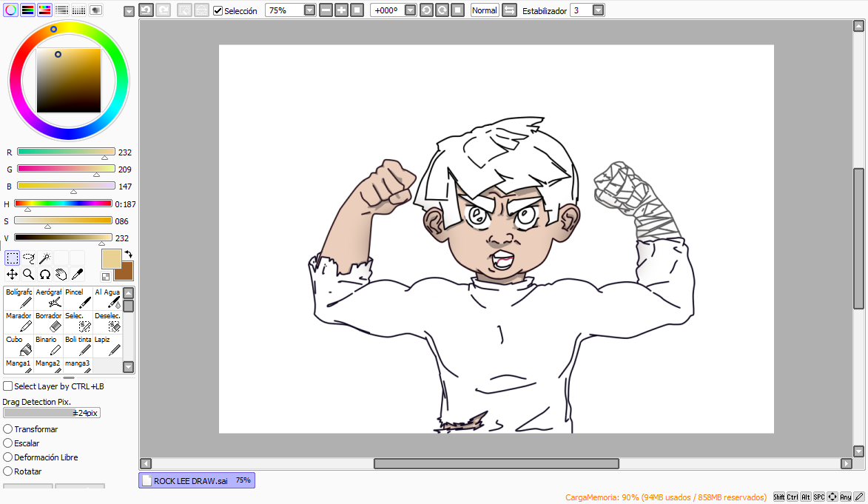Viewport: 868px width, 504px height.
Task: Select the rotate view tool
Action: click(45, 274)
